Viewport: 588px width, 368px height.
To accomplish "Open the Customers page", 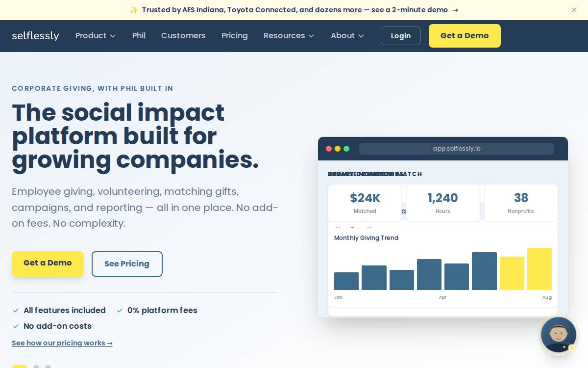I will (x=183, y=36).
